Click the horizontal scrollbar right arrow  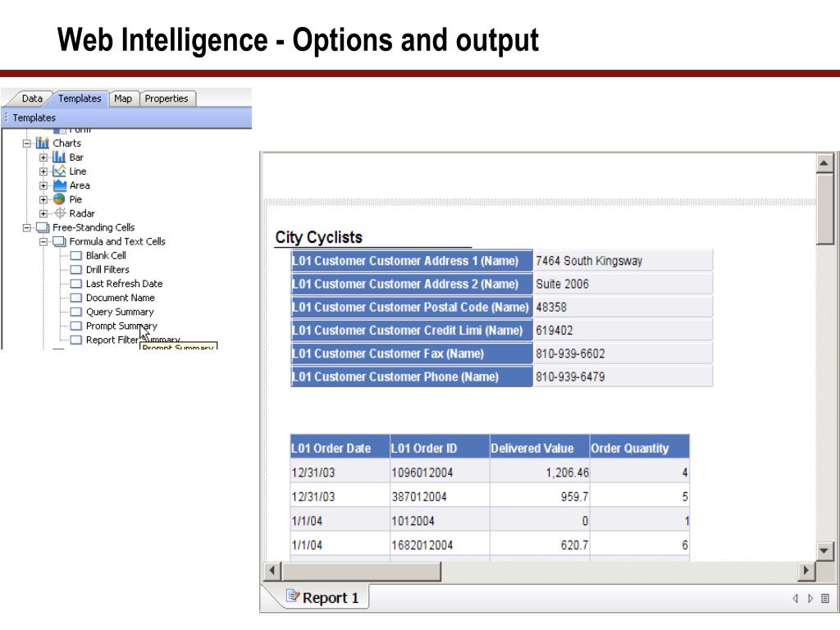pos(806,571)
